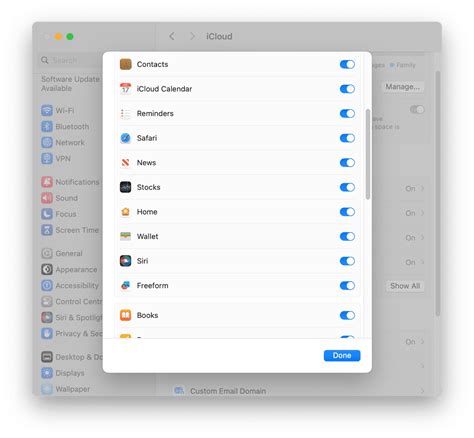This screenshot has width=474, height=438.
Task: Click the Siri icon in list
Action: point(126,261)
